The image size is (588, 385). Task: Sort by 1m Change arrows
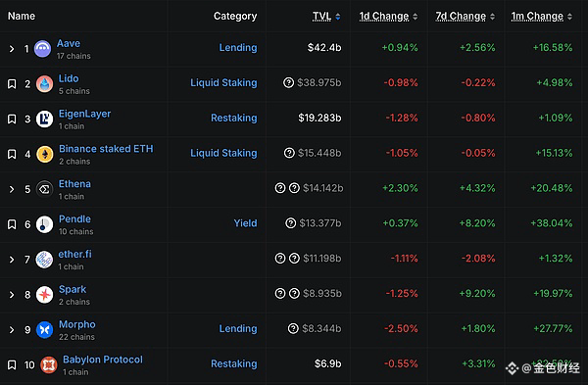(x=569, y=16)
